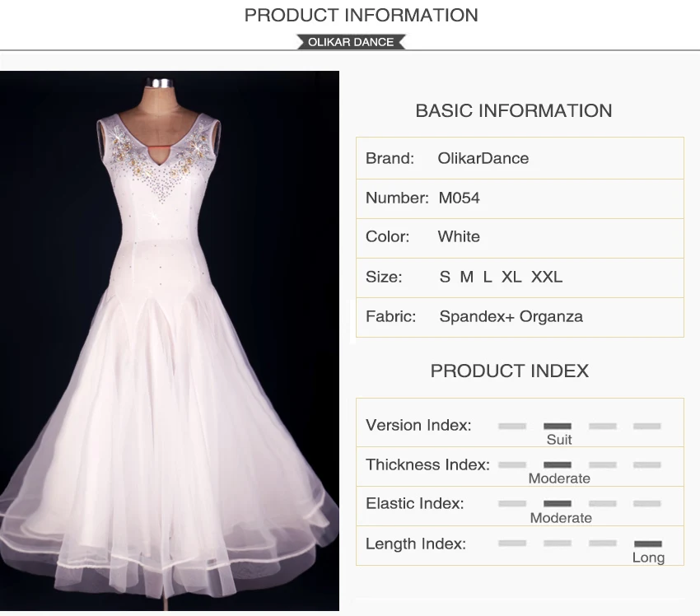The height and width of the screenshot is (616, 700).
Task: Click the Version Index: label
Action: [418, 426]
